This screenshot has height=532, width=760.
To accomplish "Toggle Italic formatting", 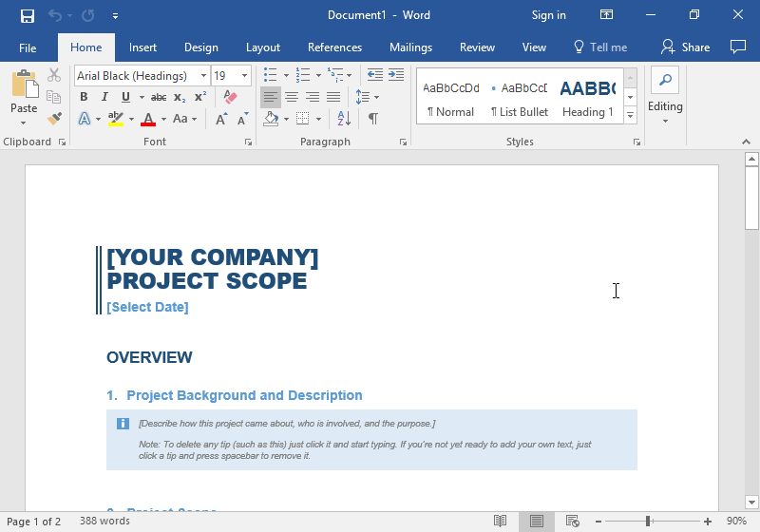I will 104,97.
